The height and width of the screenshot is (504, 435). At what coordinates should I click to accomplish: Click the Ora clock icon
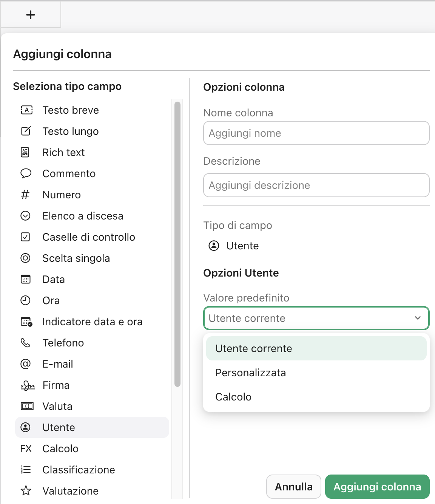point(26,300)
